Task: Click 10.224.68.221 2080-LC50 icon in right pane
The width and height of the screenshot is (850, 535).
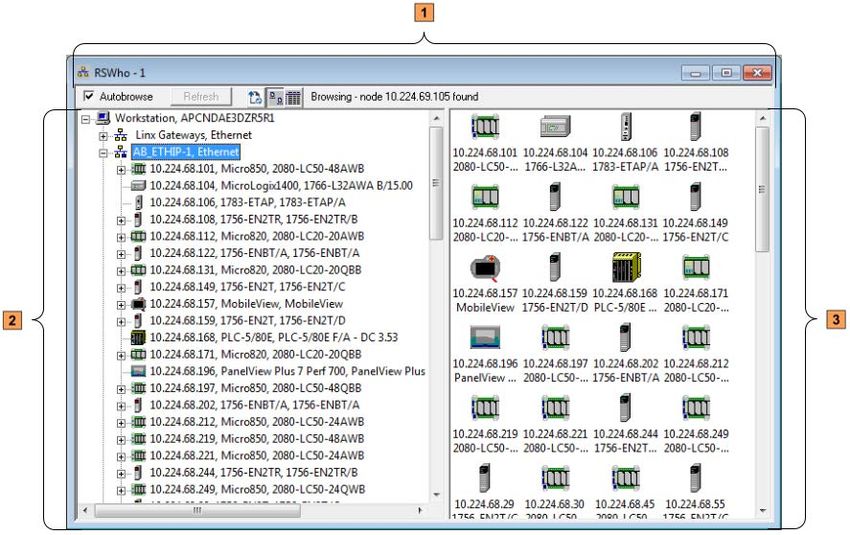Action: [x=555, y=408]
